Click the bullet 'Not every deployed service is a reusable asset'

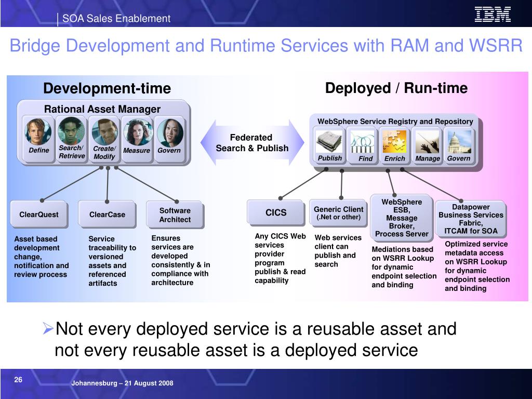tap(250, 339)
